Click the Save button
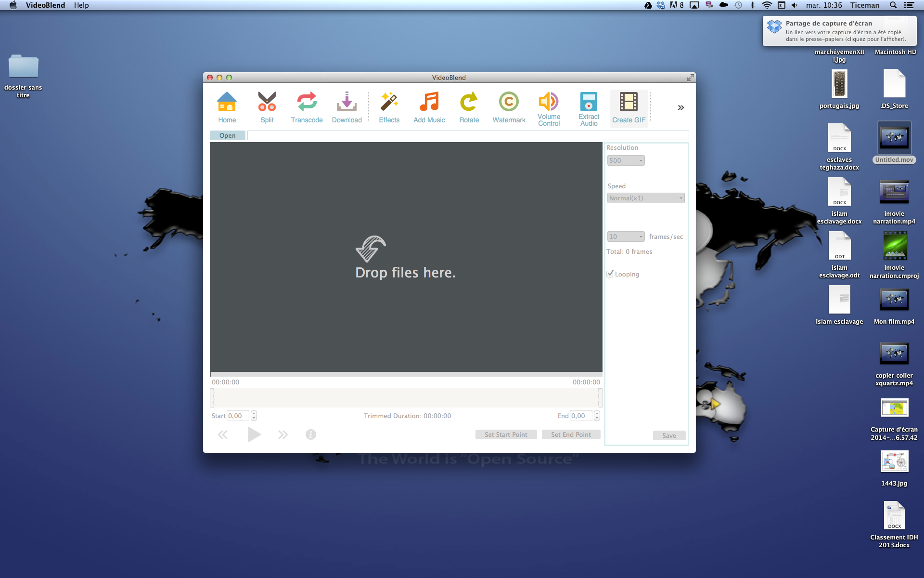Image resolution: width=924 pixels, height=578 pixels. [669, 435]
